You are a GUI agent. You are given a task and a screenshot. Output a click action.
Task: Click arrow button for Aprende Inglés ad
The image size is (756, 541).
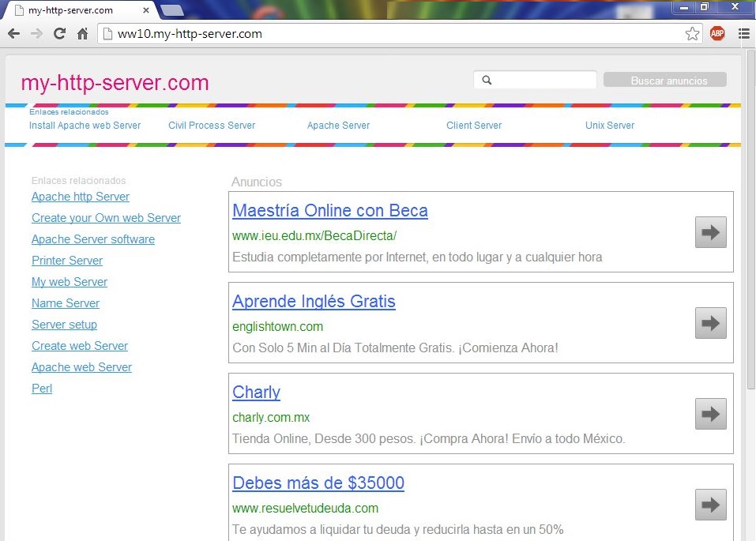point(711,323)
